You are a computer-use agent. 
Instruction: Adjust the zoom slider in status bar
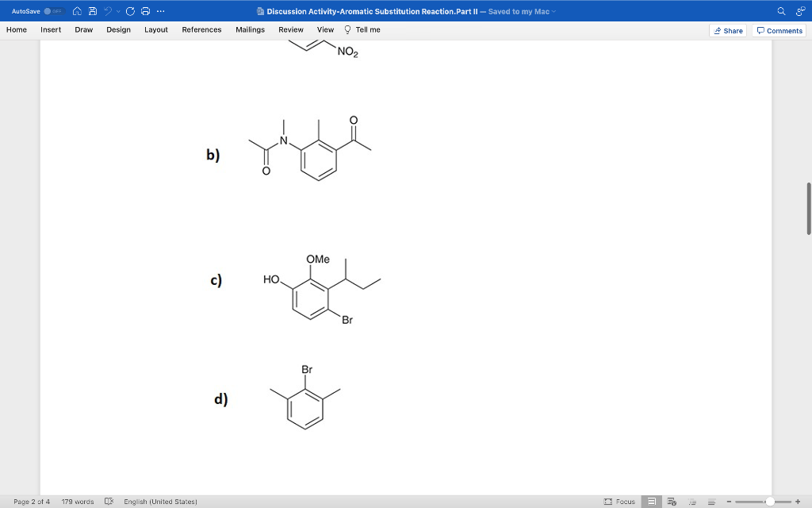pyautogui.click(x=771, y=501)
